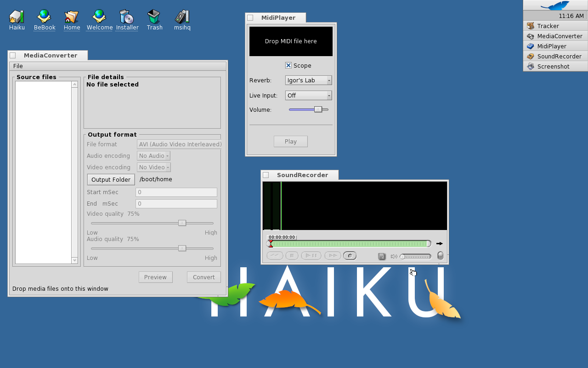Open the Live Input dropdown

click(x=308, y=95)
